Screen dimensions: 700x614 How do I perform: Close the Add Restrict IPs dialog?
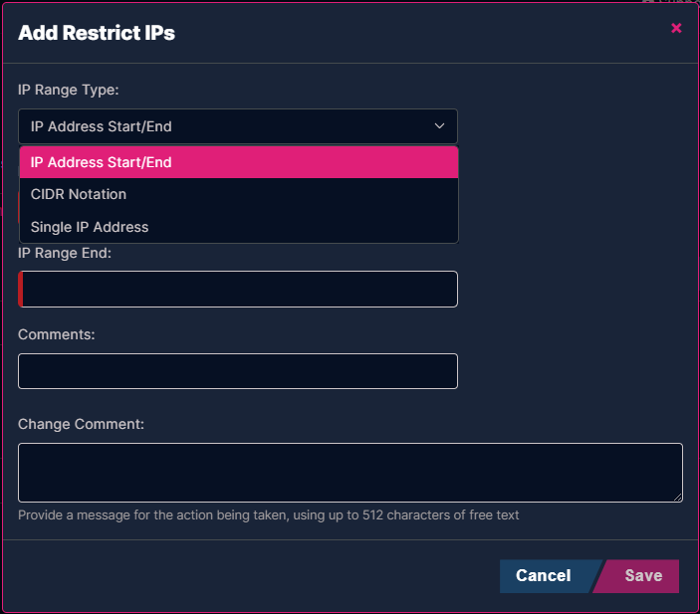click(676, 28)
